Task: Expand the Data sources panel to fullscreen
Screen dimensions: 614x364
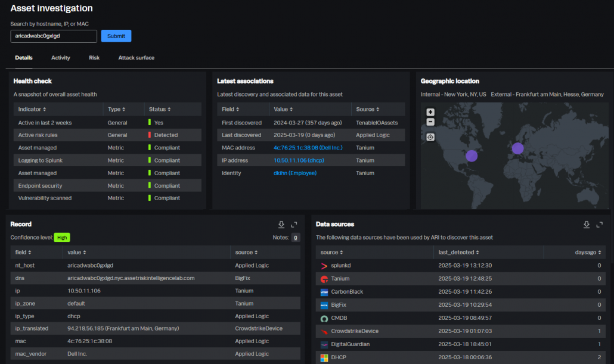Action: tap(600, 225)
